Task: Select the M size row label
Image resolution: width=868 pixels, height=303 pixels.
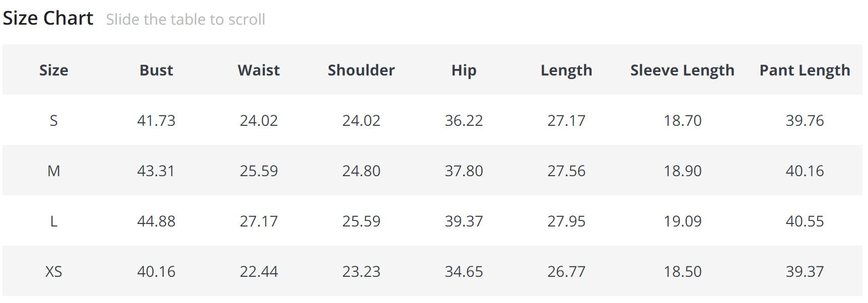Action: pyautogui.click(x=53, y=171)
